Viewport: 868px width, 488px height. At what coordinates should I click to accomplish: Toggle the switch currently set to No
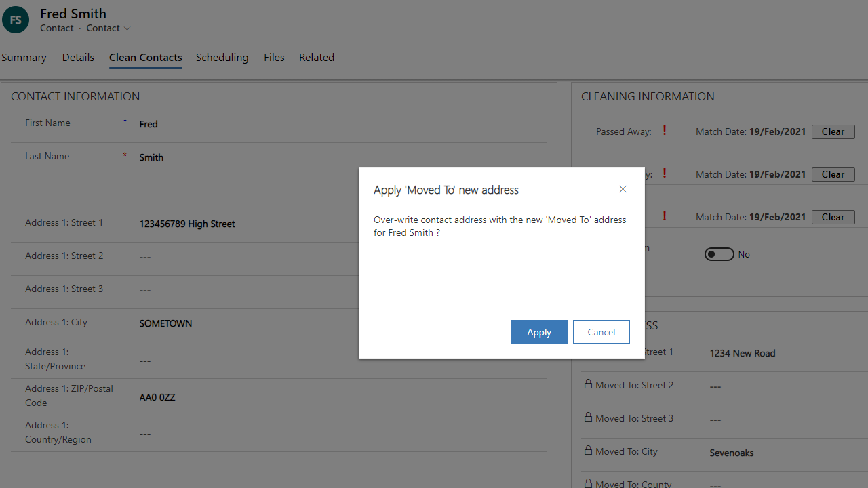coord(719,254)
